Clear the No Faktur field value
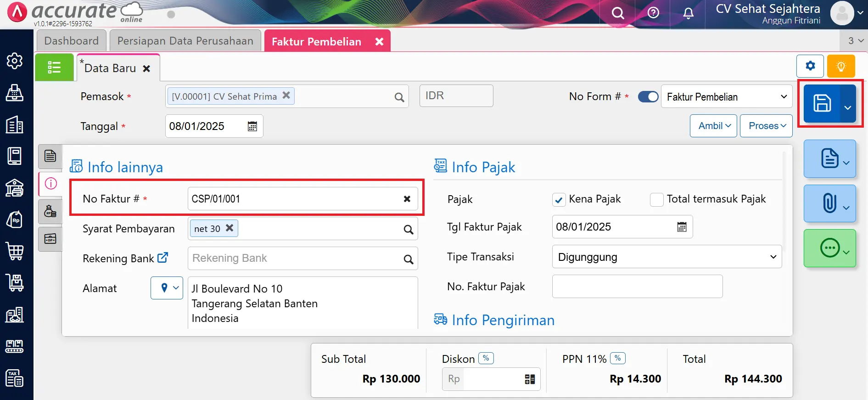Screen dimensions: 868x400 coord(407,199)
